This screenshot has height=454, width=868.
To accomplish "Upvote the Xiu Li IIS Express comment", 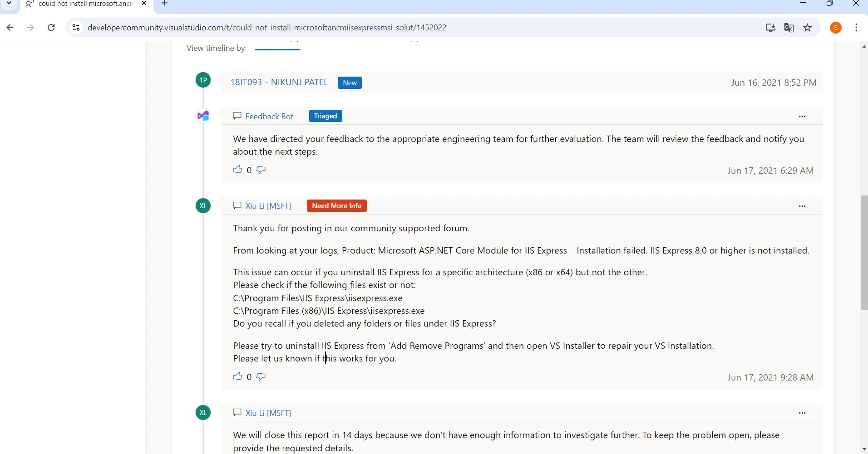I will pos(237,376).
